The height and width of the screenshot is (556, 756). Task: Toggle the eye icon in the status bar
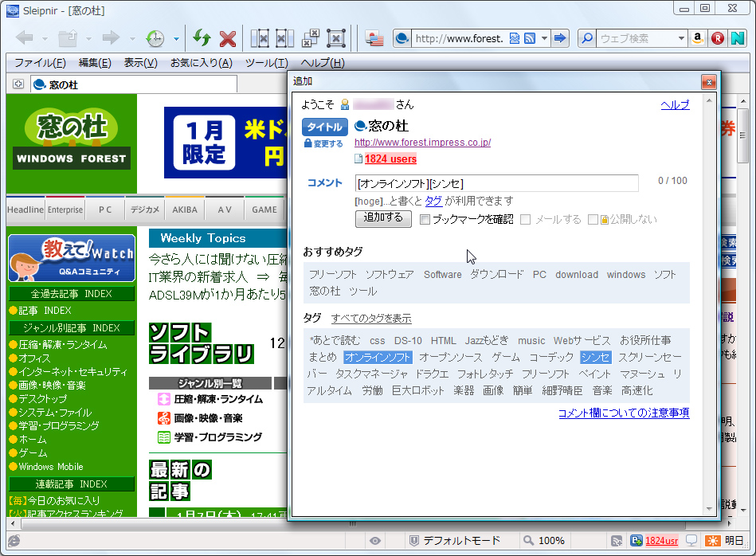click(374, 540)
